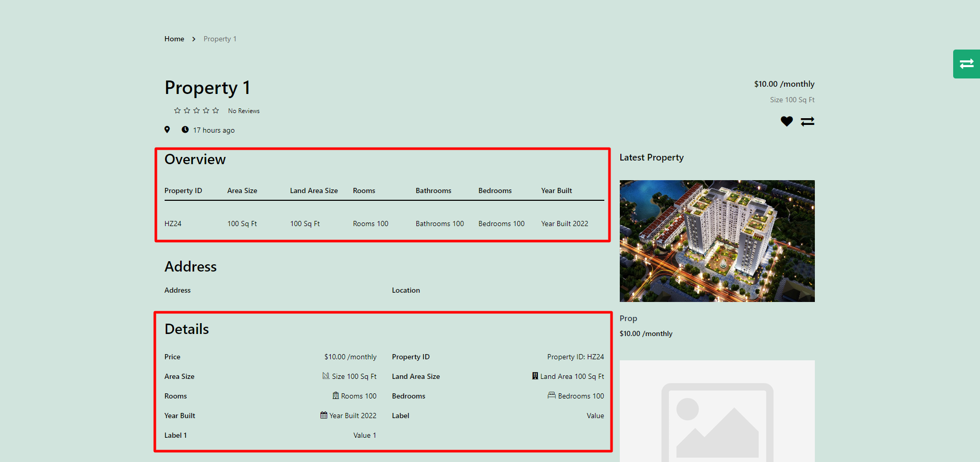The width and height of the screenshot is (980, 462).
Task: Click Property 1 breadcrumb item
Action: click(220, 39)
